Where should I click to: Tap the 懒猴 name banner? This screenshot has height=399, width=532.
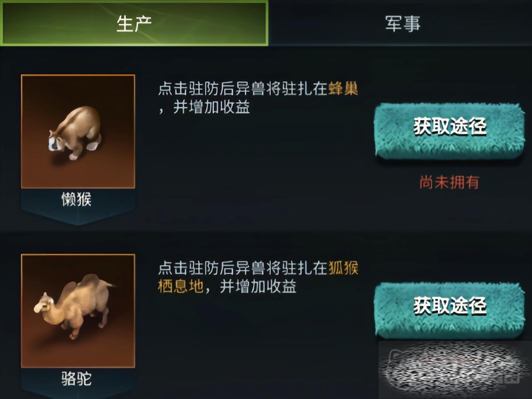(76, 200)
